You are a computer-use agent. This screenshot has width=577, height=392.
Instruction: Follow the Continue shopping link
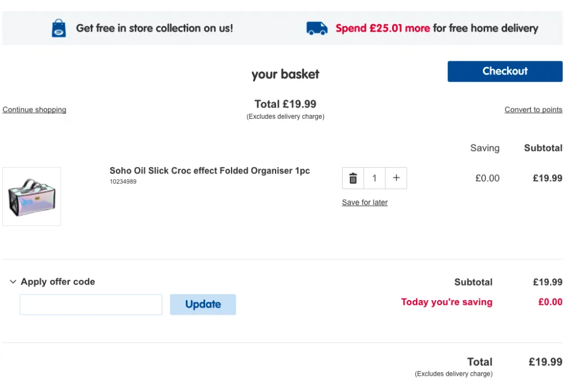(x=34, y=110)
